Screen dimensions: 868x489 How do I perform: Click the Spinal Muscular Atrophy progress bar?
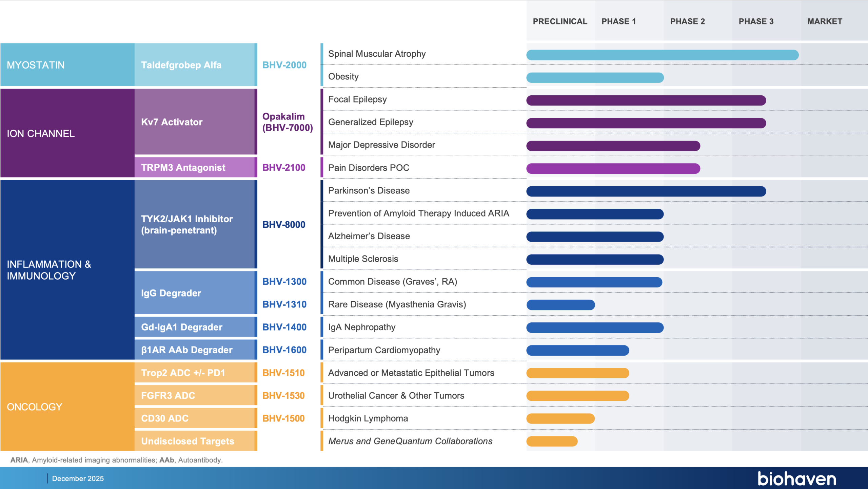pos(662,55)
